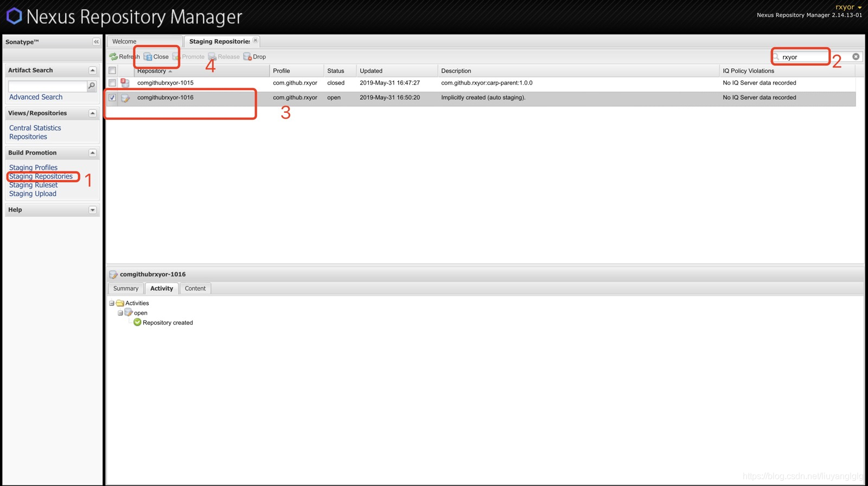Screen dimensions: 868x486
Task: Open the Staging Repositories sidebar link
Action: 41,176
